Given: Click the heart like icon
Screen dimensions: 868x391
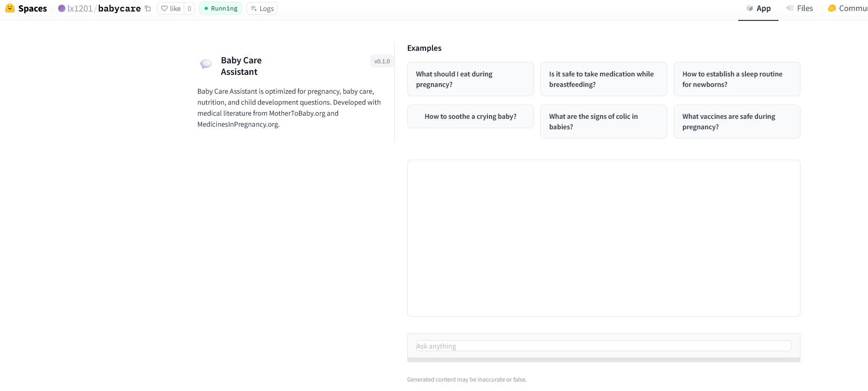Looking at the screenshot, I should pos(164,8).
